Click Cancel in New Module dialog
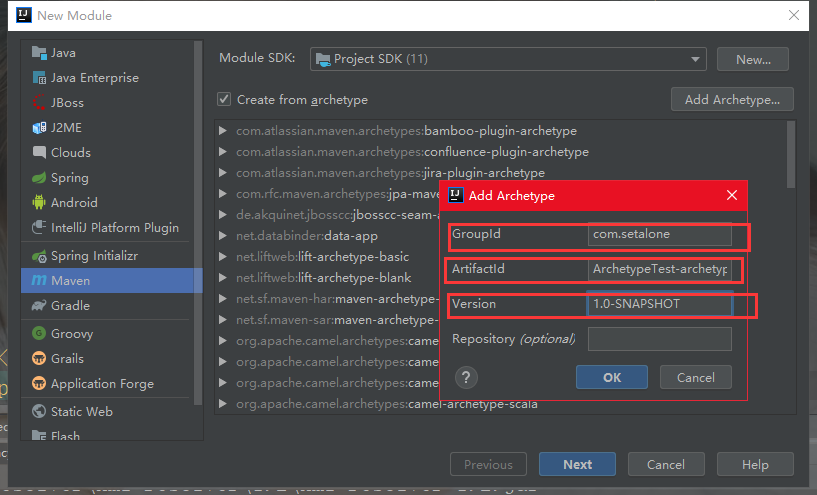Image resolution: width=817 pixels, height=495 pixels. 666,464
